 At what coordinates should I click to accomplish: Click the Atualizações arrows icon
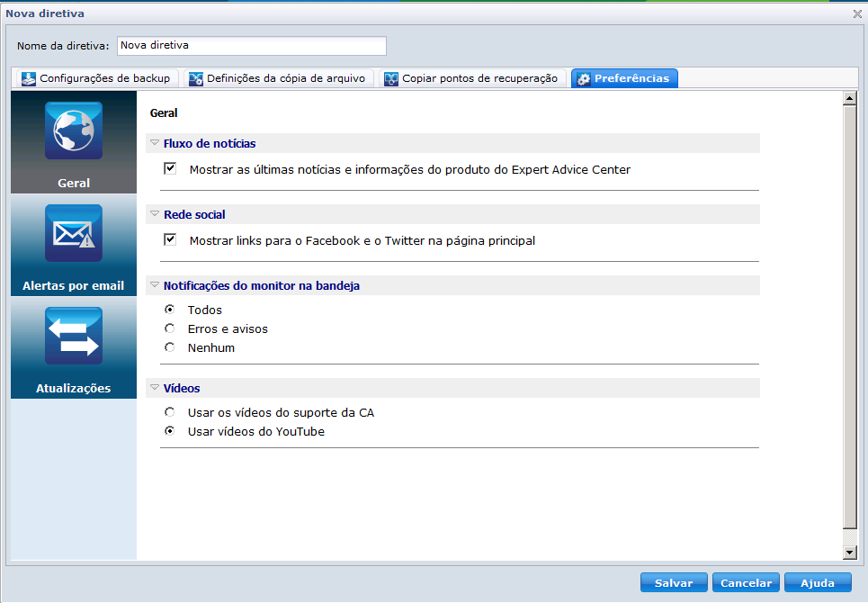pyautogui.click(x=72, y=335)
